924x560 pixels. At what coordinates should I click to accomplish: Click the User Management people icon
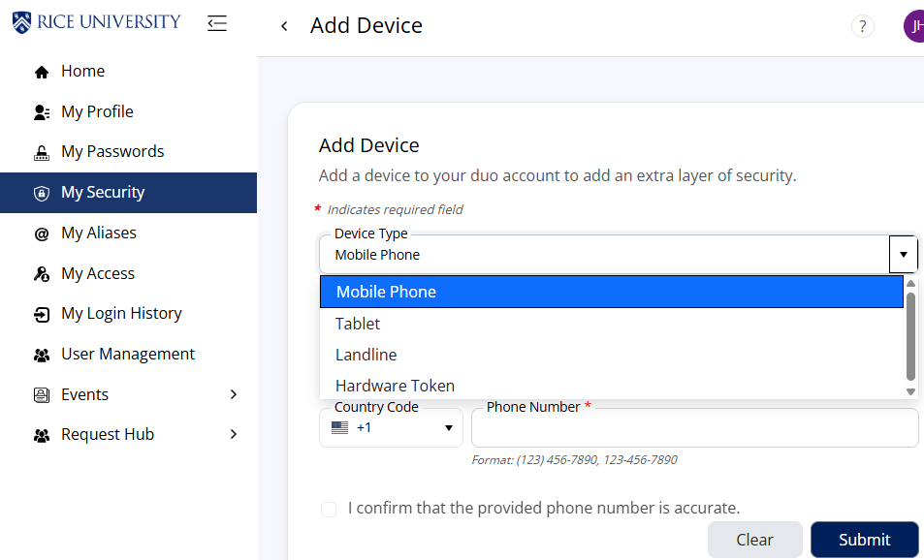pos(42,355)
